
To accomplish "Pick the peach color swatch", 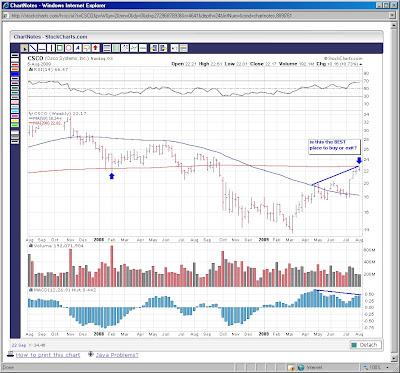I will coord(15,102).
